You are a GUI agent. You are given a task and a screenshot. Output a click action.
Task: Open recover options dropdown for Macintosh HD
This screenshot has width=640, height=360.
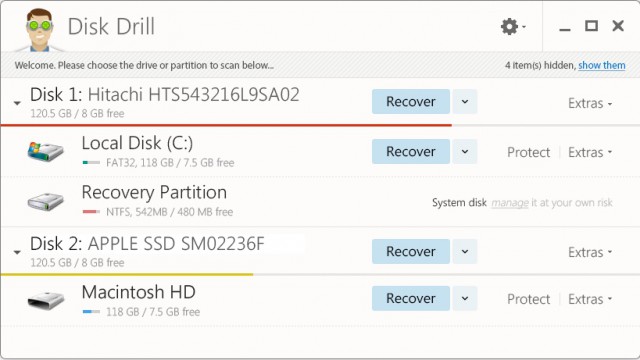pyautogui.click(x=465, y=298)
